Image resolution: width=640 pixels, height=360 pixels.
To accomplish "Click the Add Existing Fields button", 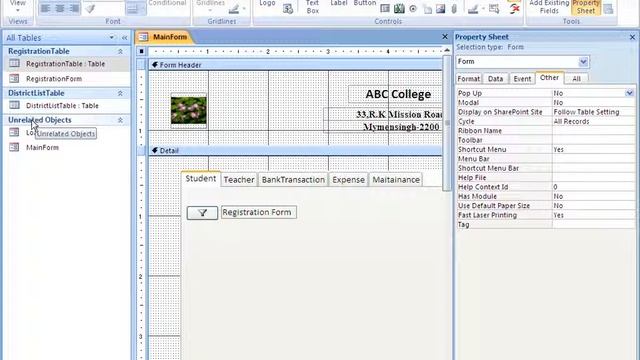I will tap(549, 7).
